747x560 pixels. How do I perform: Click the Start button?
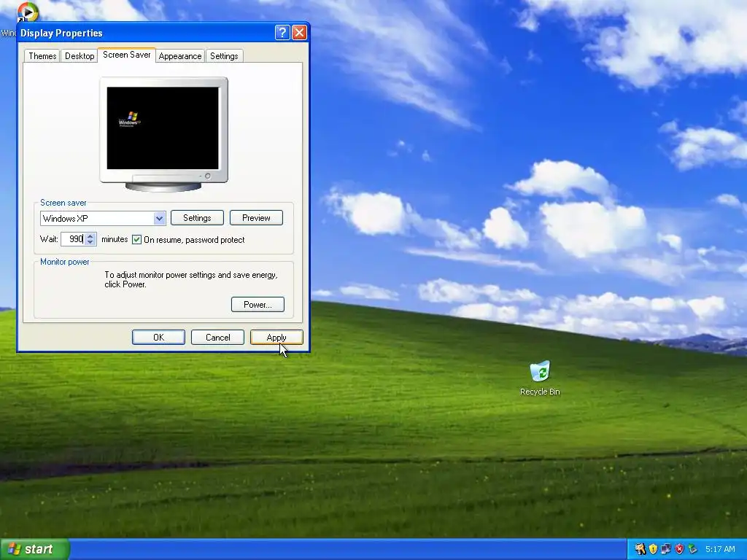pos(34,549)
